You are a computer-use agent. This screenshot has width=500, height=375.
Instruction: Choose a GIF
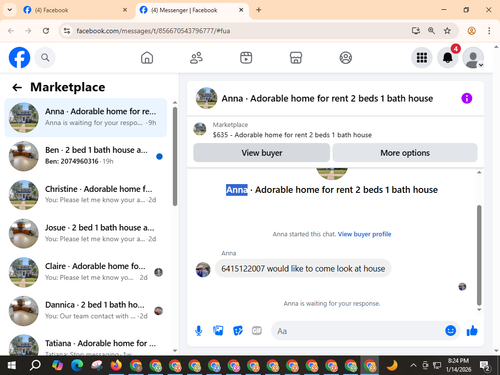(x=257, y=331)
